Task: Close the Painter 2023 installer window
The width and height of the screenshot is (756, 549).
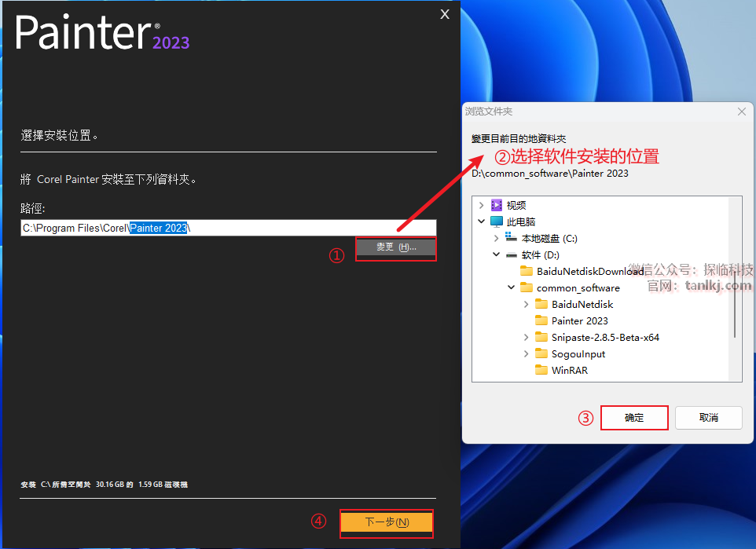Action: pos(445,14)
